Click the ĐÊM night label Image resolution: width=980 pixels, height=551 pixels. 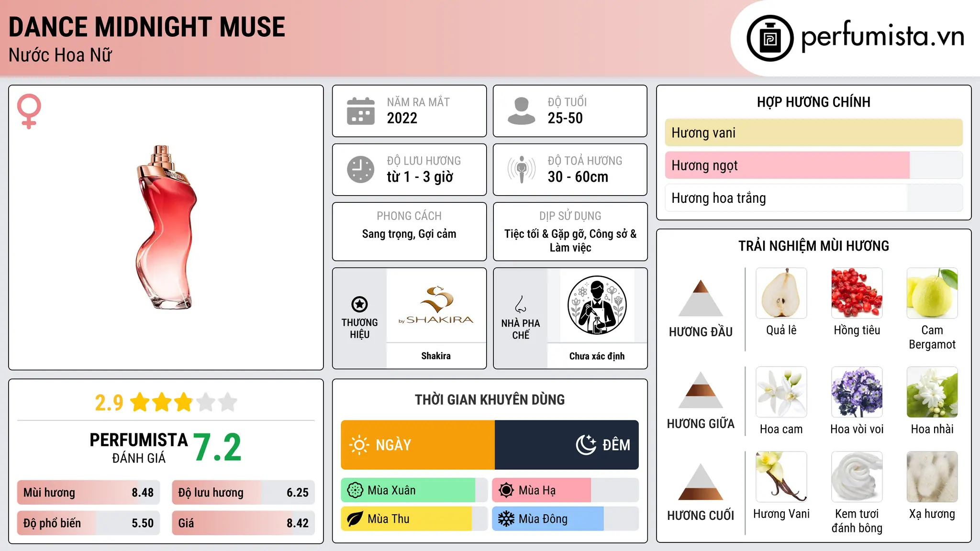[x=616, y=445]
